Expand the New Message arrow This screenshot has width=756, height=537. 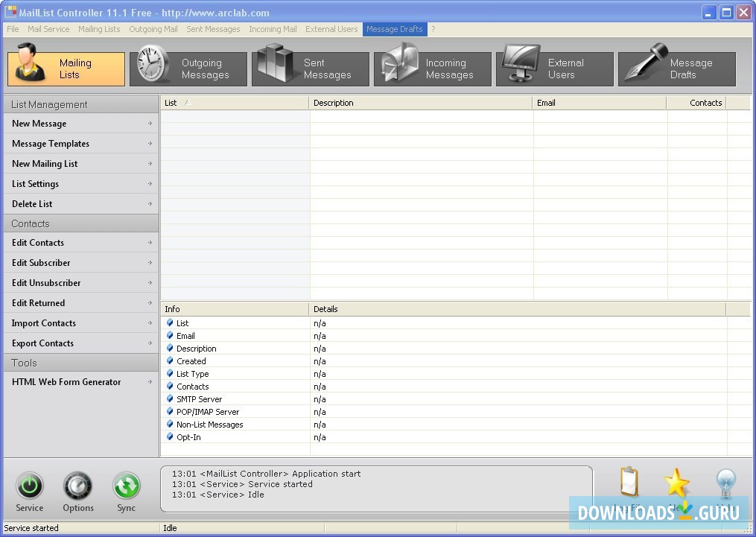(x=150, y=124)
